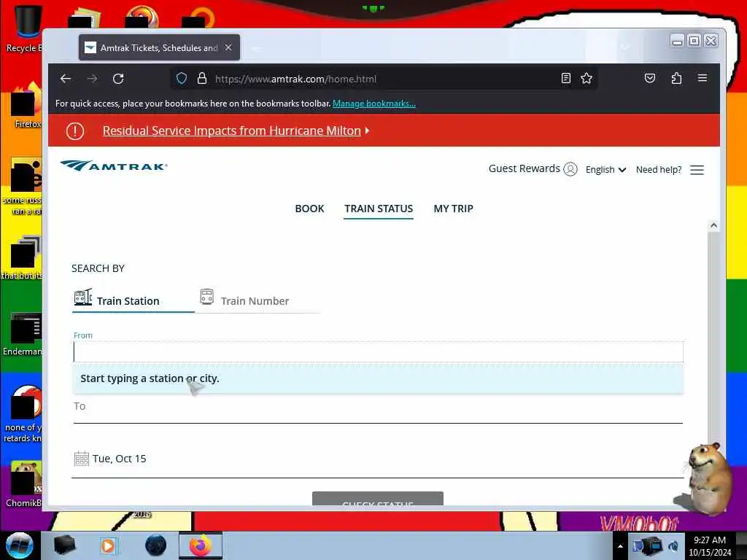Screen dimensions: 747x560
Task: Search by Train Number option
Action: 258,300
